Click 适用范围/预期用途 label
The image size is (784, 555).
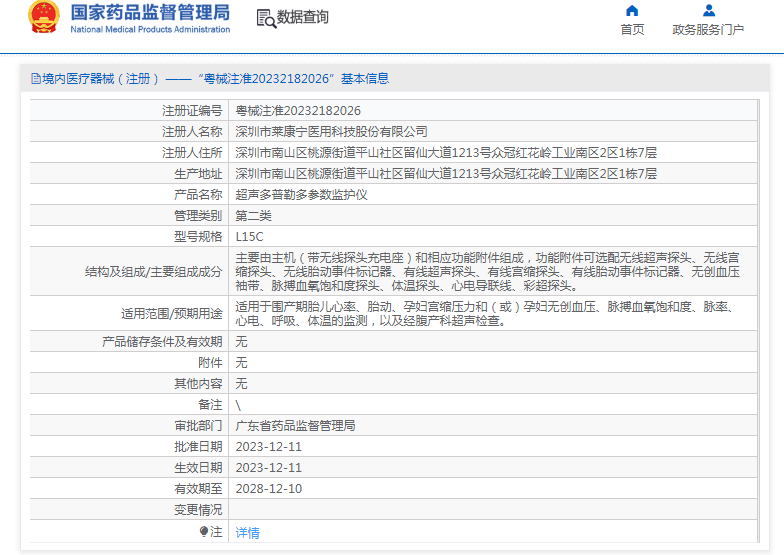click(172, 314)
